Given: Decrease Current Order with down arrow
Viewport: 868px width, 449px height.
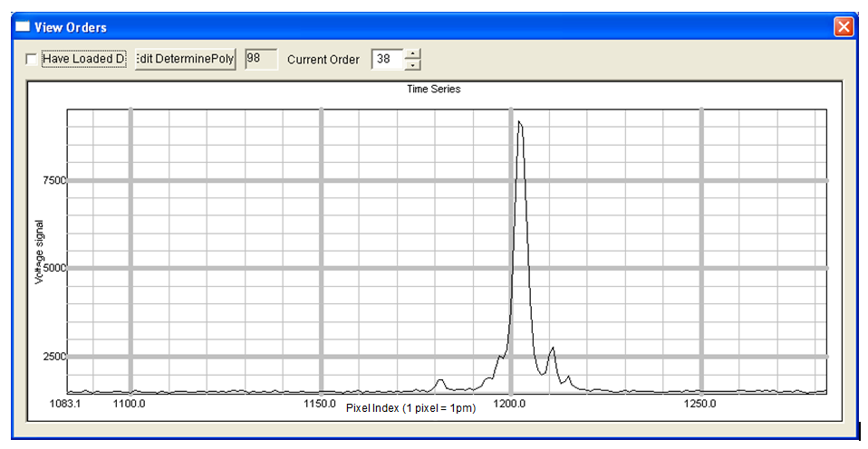Looking at the screenshot, I should click(x=412, y=65).
